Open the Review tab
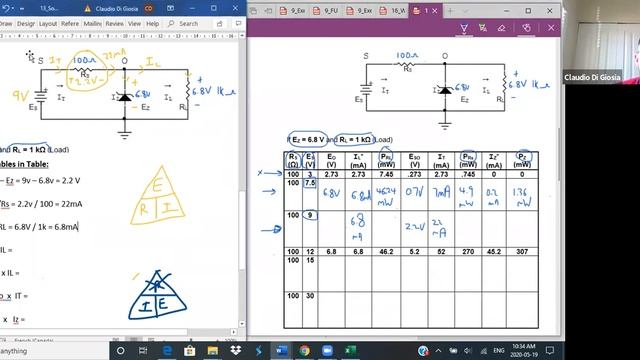The height and width of the screenshot is (360, 640). pyautogui.click(x=114, y=24)
